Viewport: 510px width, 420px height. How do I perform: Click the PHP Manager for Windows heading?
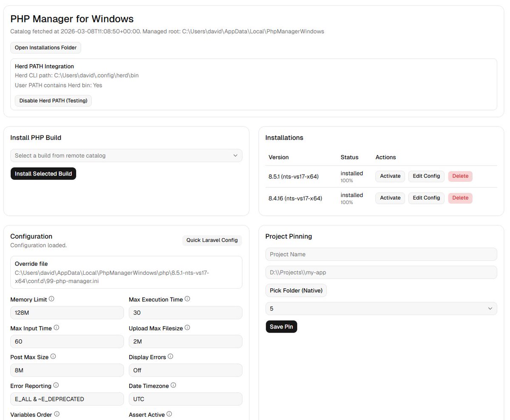(x=72, y=19)
